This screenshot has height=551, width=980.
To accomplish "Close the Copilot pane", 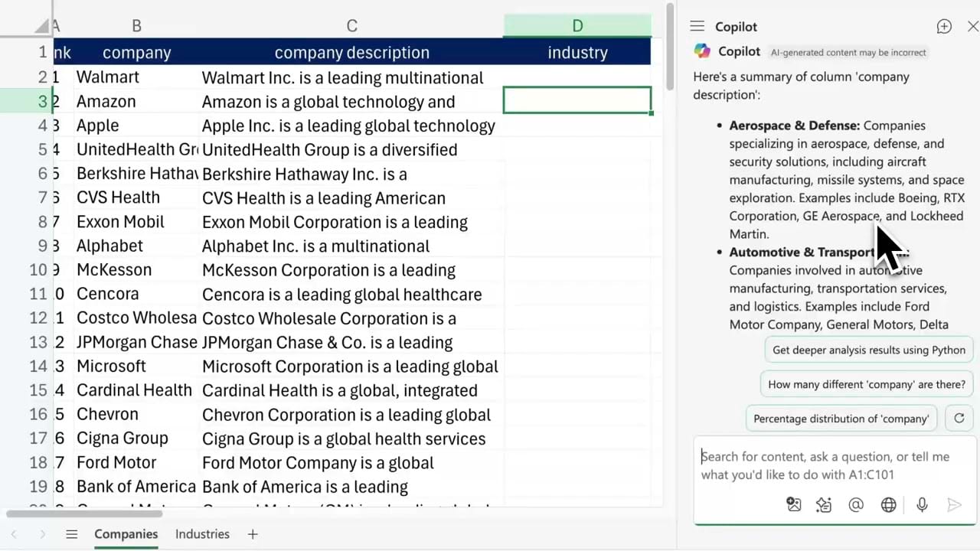I will [973, 27].
